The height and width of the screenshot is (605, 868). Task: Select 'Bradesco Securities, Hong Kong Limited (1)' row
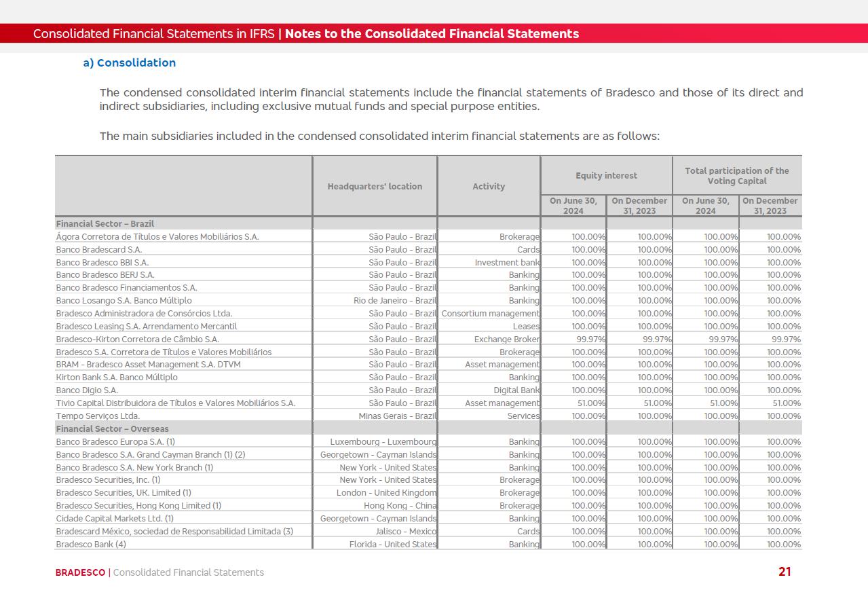tap(138, 505)
